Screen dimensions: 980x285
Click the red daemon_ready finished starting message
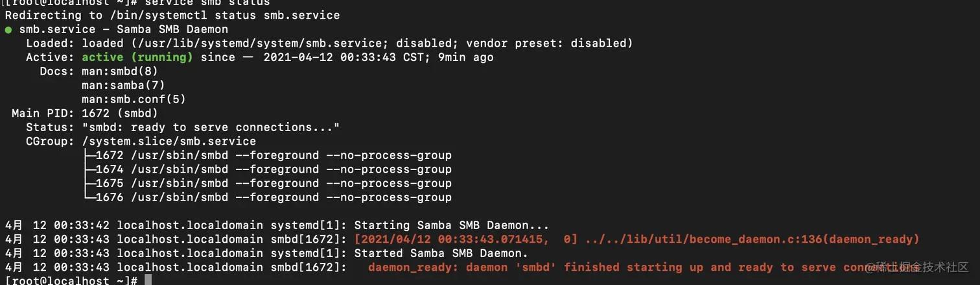point(643,267)
